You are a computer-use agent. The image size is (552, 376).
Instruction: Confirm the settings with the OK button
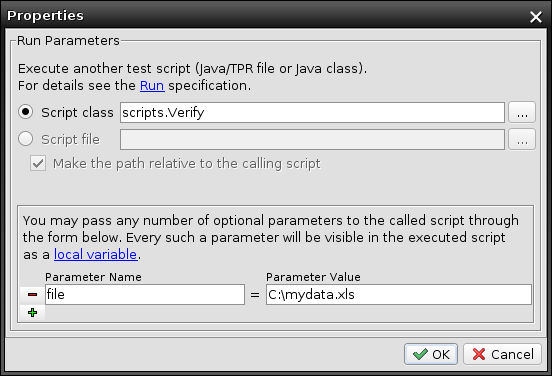point(431,354)
